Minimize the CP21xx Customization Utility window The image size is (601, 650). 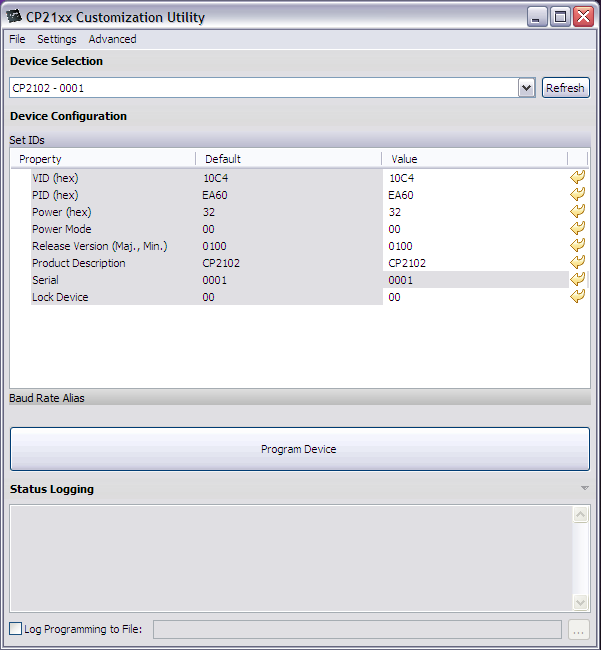[x=537, y=17]
